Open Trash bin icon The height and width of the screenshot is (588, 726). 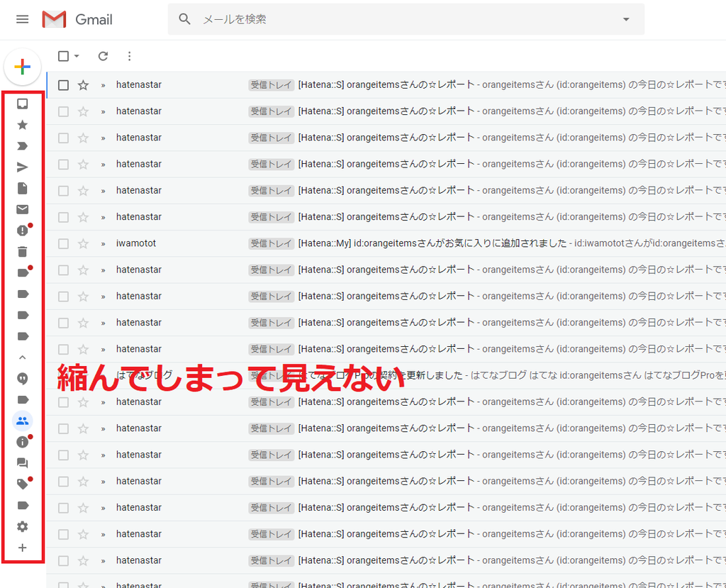click(22, 252)
